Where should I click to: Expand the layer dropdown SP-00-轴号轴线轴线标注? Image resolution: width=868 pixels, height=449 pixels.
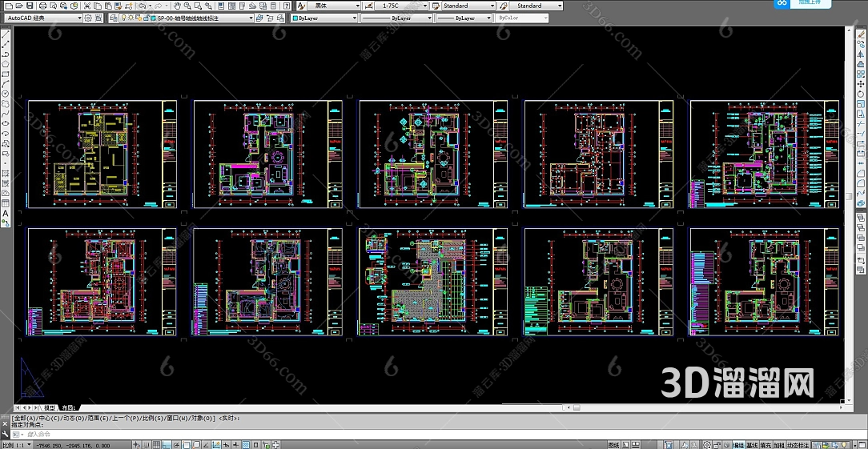click(x=187, y=18)
